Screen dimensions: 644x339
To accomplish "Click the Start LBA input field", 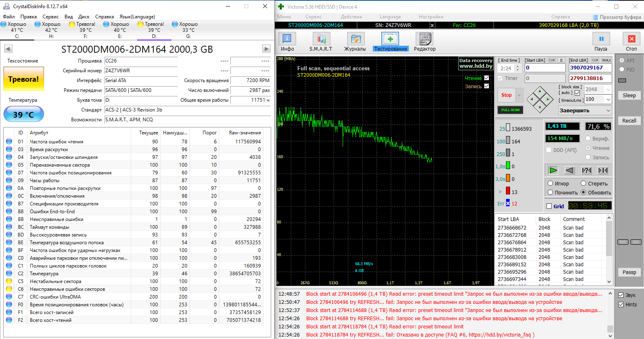I will tap(544, 68).
